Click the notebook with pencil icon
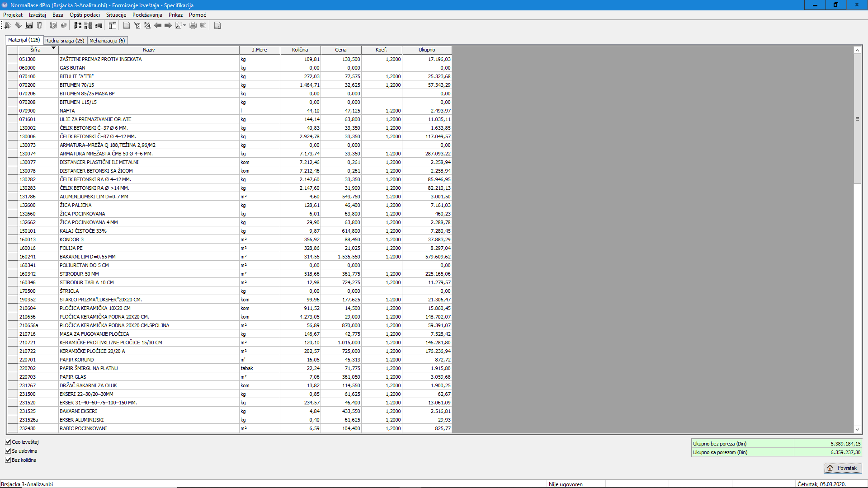The width and height of the screenshot is (868, 488). click(53, 25)
